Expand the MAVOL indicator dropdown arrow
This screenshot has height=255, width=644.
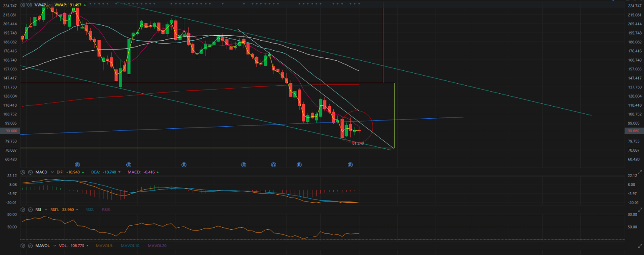(x=54, y=245)
